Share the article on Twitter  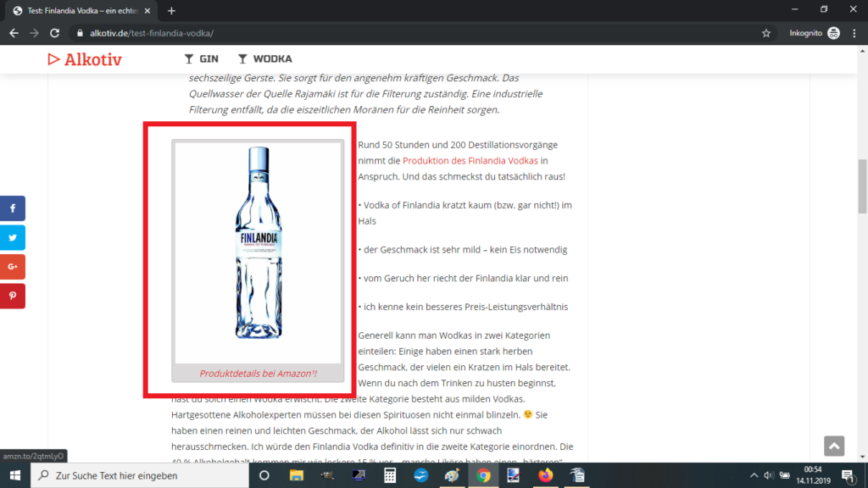coord(13,238)
